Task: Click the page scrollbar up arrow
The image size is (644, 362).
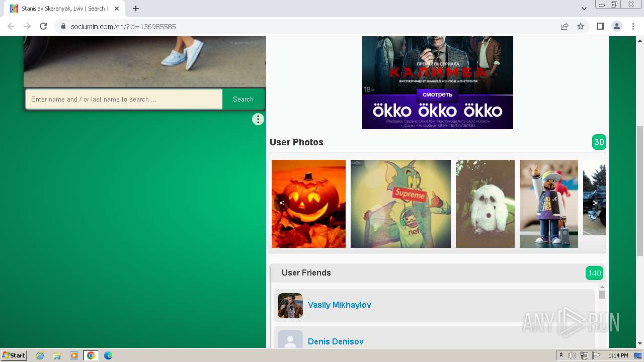Action: tap(640, 40)
